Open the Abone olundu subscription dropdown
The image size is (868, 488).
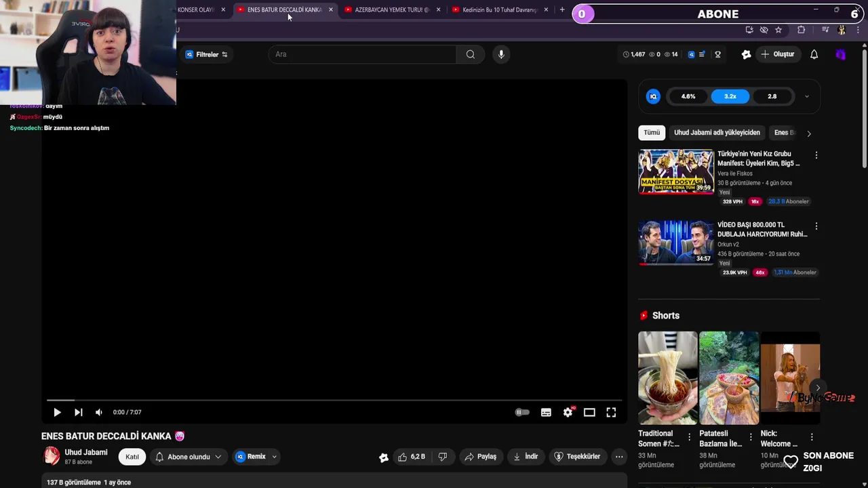189,457
